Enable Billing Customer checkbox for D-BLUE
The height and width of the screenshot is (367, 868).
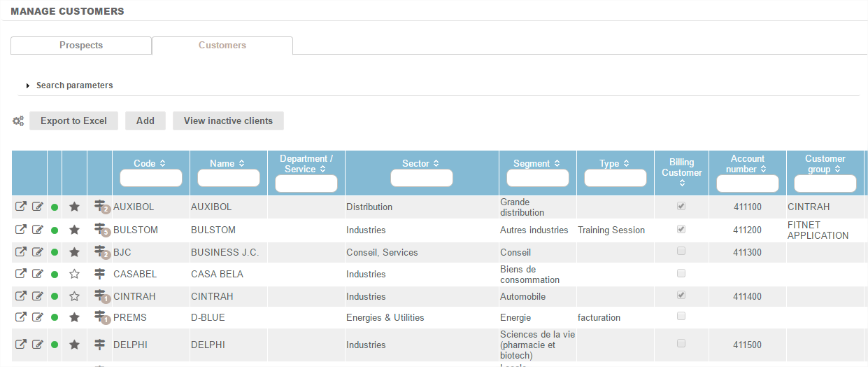(x=681, y=317)
